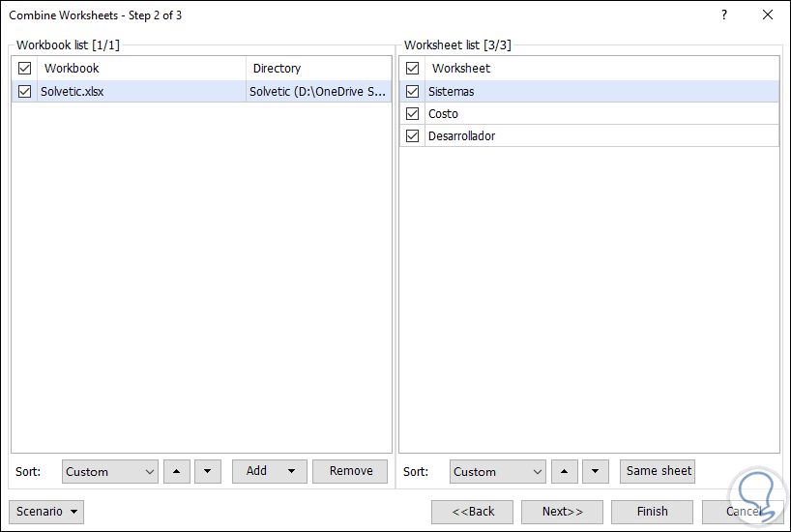Screen dimensions: 791x532
Task: Open the worksheet Sort Custom dropdown
Action: point(498,471)
